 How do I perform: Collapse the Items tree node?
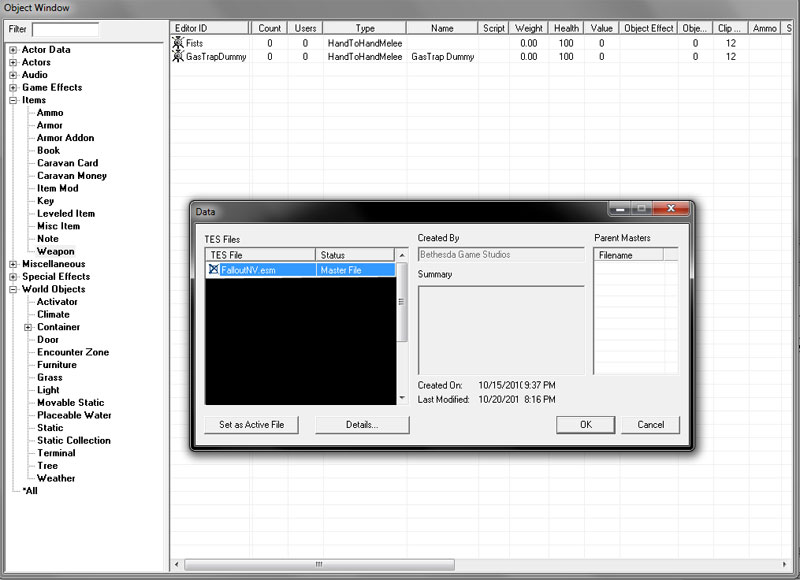[13, 100]
